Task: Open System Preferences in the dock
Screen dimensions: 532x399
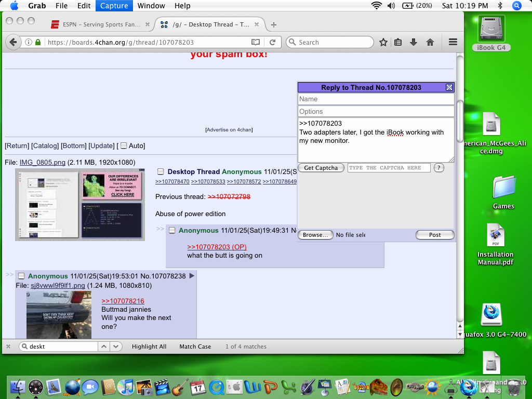Action: point(234,387)
